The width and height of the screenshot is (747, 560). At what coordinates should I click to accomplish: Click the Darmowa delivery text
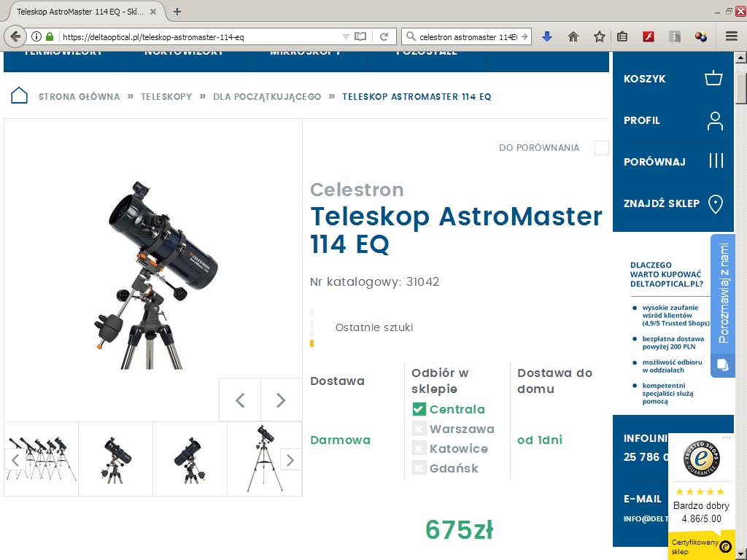click(340, 440)
